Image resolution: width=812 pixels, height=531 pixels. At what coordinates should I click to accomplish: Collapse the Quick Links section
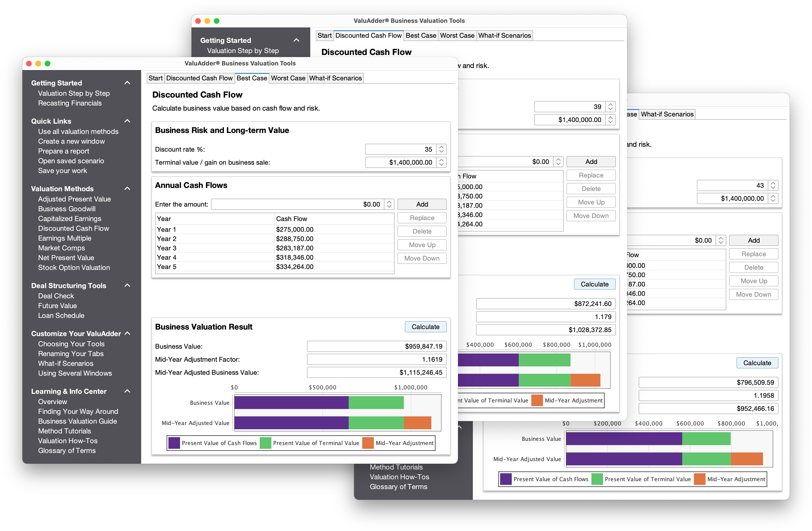127,121
